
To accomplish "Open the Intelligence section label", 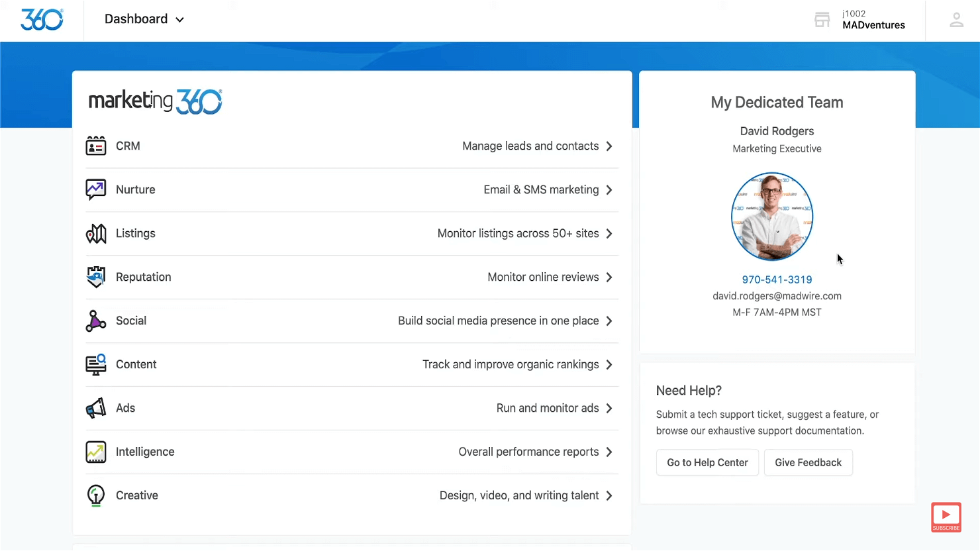I will pyautogui.click(x=145, y=452).
